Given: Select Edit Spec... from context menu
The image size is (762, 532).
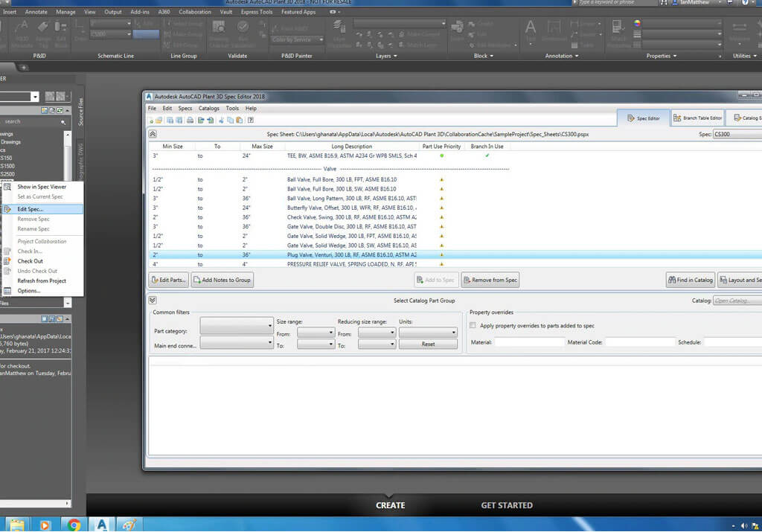Looking at the screenshot, I should pos(42,209).
